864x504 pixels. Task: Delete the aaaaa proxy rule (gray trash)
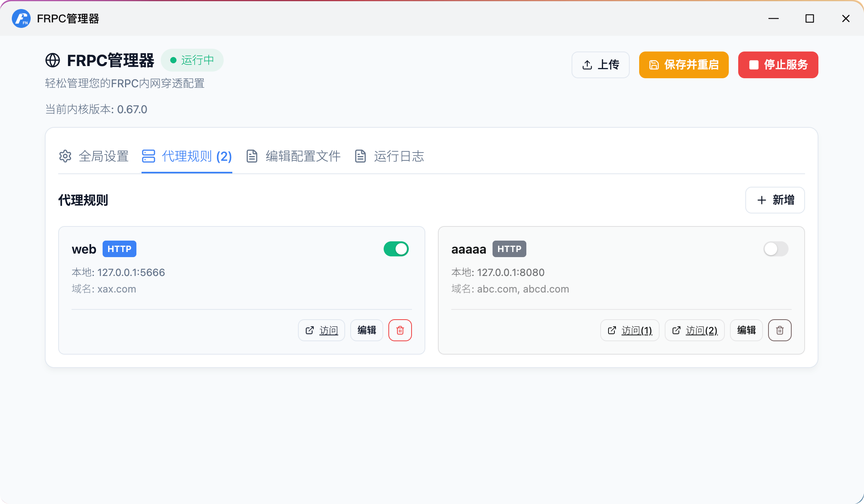coord(779,330)
